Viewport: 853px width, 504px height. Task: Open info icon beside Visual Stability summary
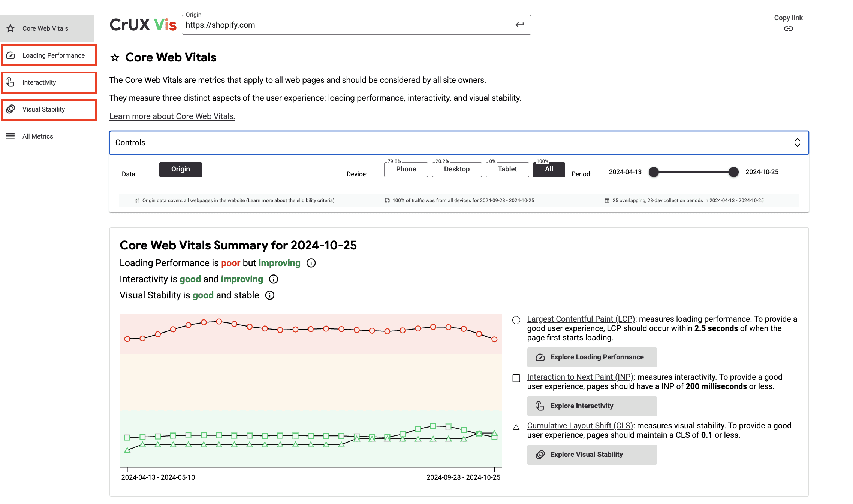[x=270, y=295]
